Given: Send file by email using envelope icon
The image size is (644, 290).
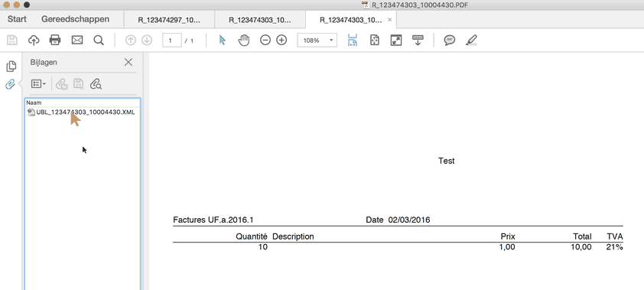Looking at the screenshot, I should pyautogui.click(x=77, y=40).
